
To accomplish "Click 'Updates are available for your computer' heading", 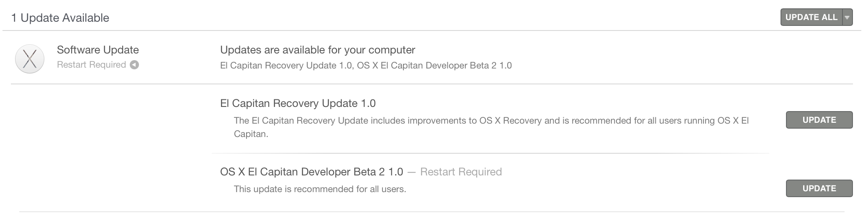I will click(x=318, y=50).
